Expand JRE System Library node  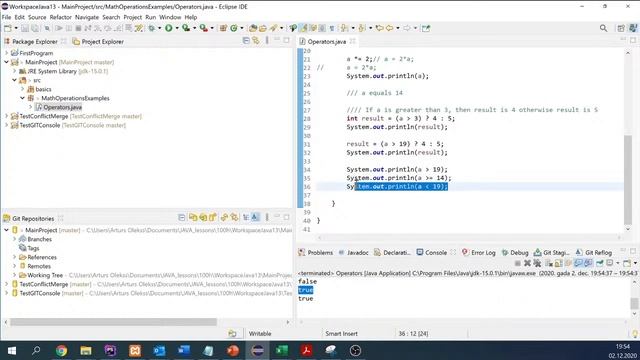(x=15, y=71)
